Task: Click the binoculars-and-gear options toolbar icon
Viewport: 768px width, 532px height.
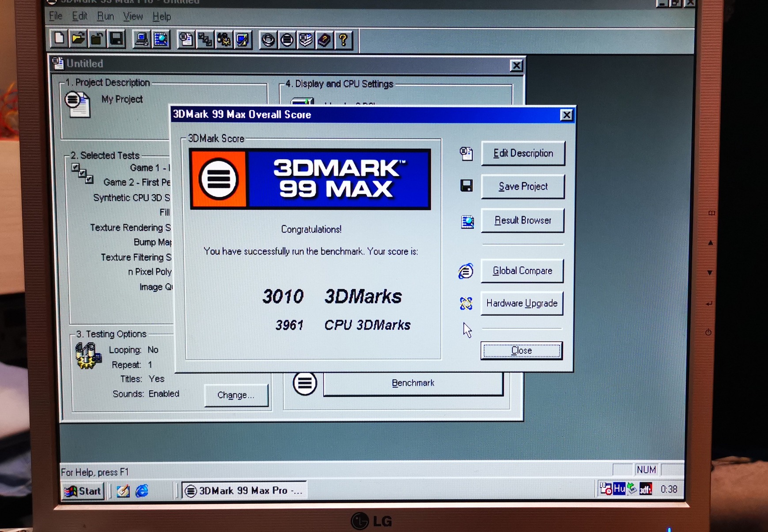Action: tap(224, 40)
